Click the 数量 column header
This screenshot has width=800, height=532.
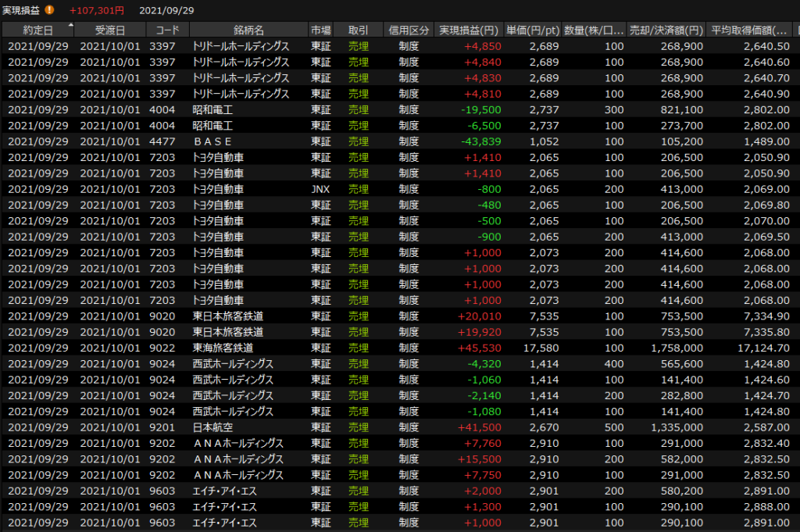click(x=595, y=30)
